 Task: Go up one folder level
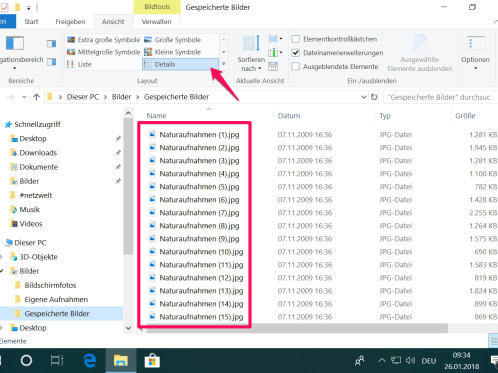36,97
